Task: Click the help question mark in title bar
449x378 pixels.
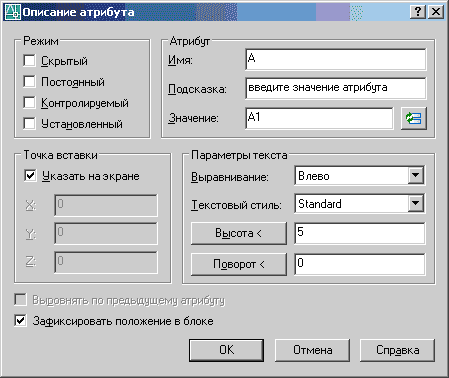Action: (x=418, y=12)
